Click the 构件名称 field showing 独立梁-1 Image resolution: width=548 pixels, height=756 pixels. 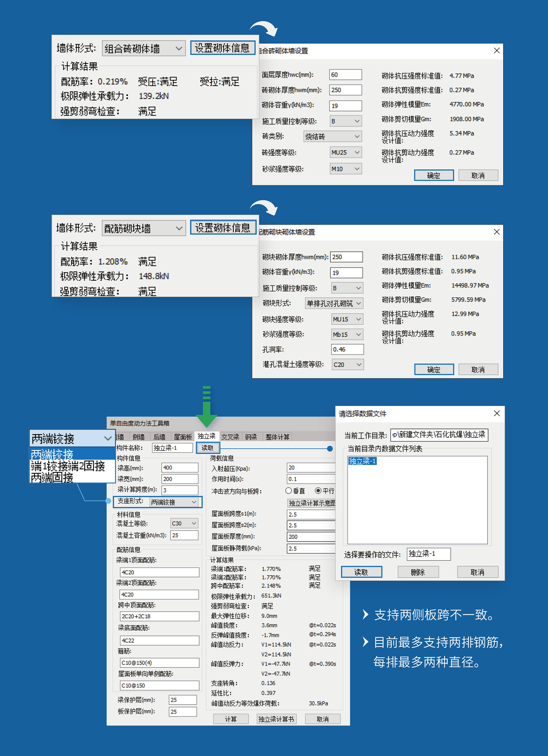(x=173, y=448)
